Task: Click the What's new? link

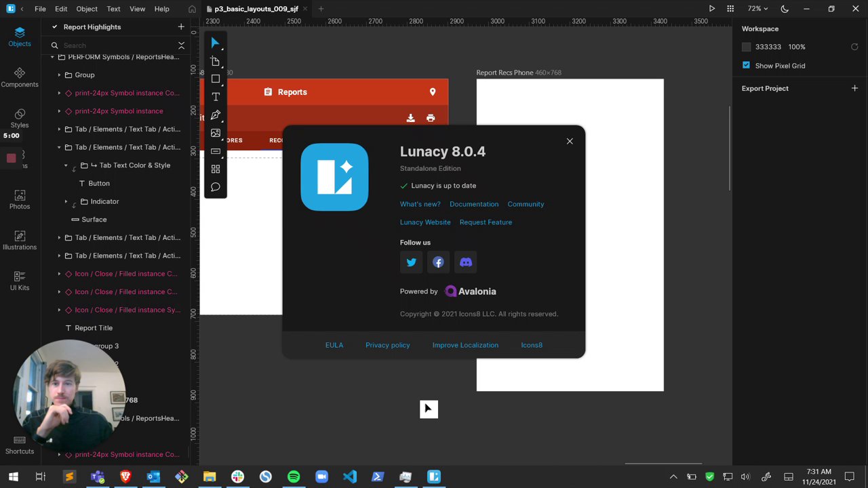Action: (420, 204)
